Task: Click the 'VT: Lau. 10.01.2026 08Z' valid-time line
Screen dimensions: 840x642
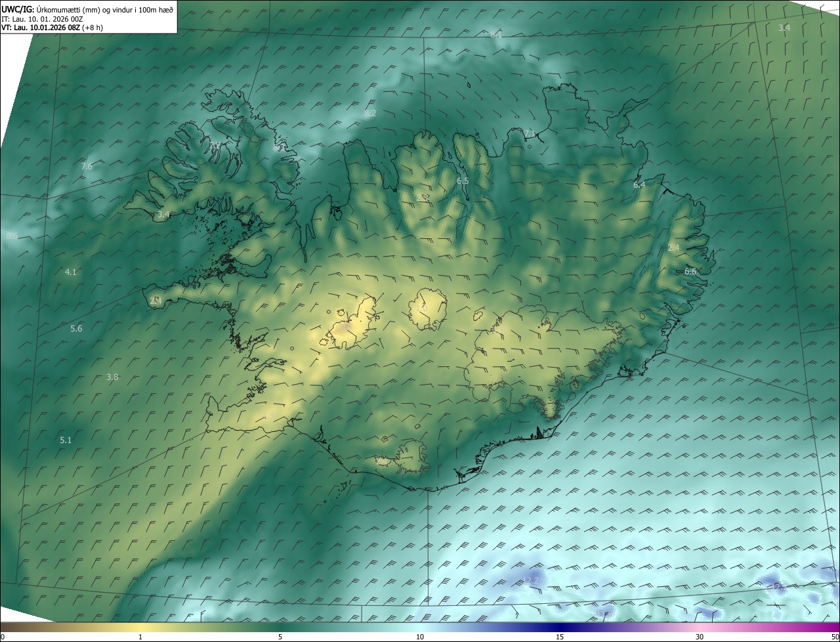Action: [x=41, y=28]
